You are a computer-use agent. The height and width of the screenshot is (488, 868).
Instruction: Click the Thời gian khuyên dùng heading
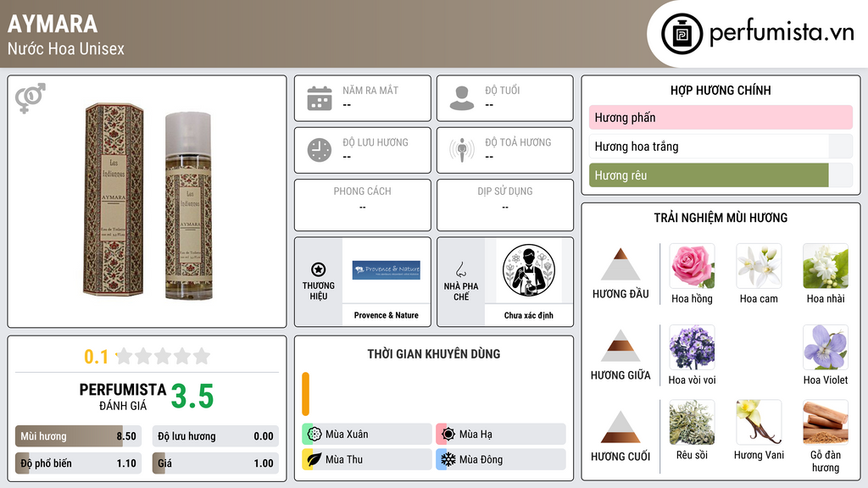pos(434,353)
